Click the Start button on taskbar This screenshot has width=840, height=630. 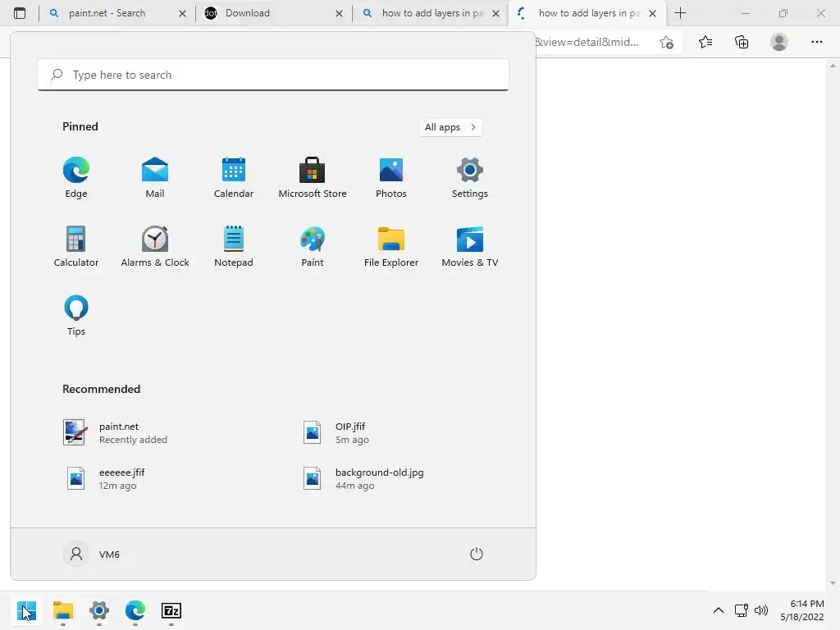coord(26,610)
